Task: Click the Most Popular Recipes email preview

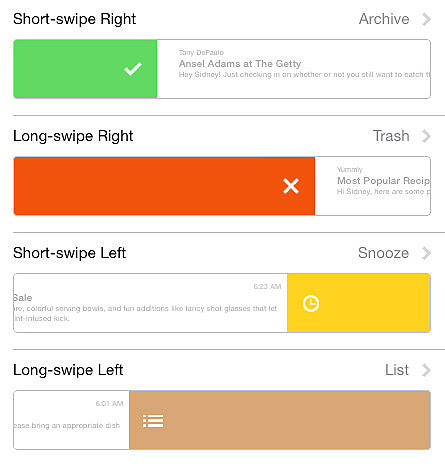Action: pyautogui.click(x=372, y=186)
